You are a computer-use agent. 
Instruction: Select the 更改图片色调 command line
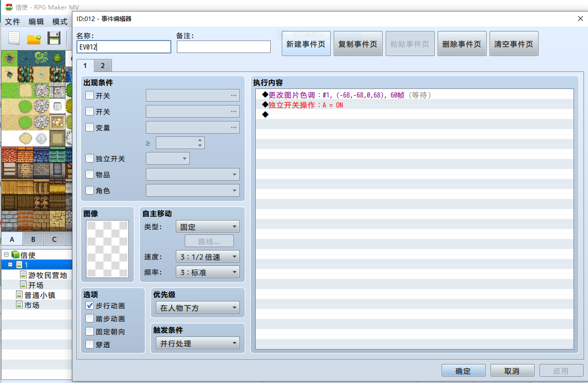(x=414, y=95)
